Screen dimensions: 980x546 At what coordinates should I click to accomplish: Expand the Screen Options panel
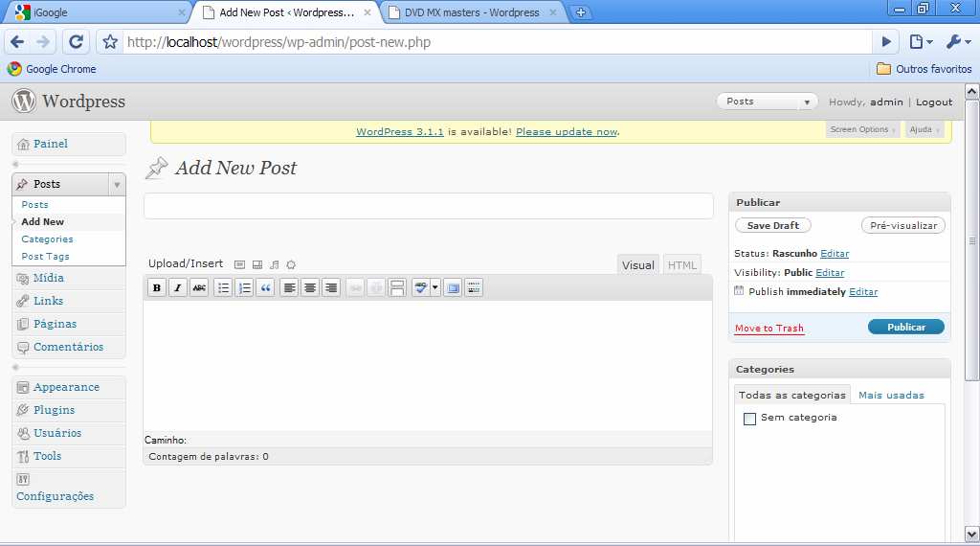coord(862,129)
